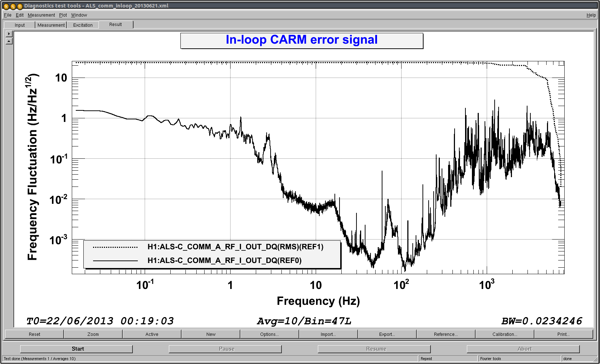Open the Print dialog
The width and height of the screenshot is (600, 364).
tap(564, 334)
